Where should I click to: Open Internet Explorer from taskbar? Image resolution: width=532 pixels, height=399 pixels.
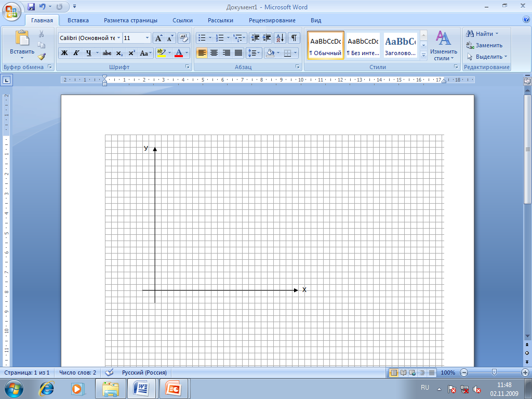click(x=46, y=389)
